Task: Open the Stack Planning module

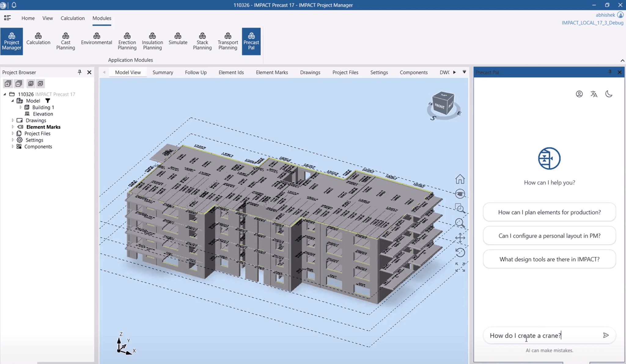Action: [202, 42]
